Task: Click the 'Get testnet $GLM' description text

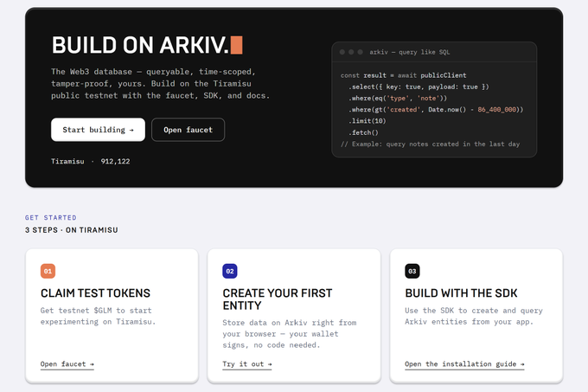Action: (98, 316)
